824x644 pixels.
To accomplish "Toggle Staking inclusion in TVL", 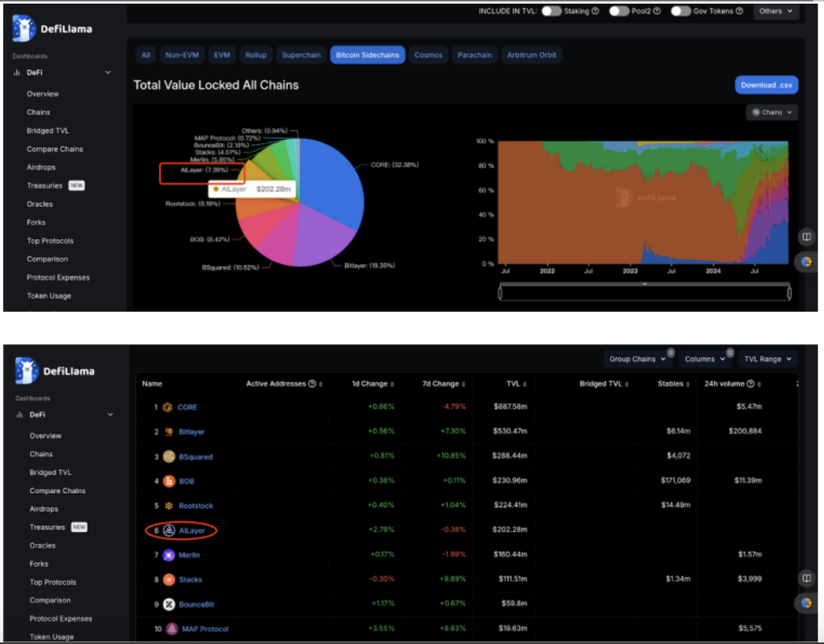I will tap(551, 11).
